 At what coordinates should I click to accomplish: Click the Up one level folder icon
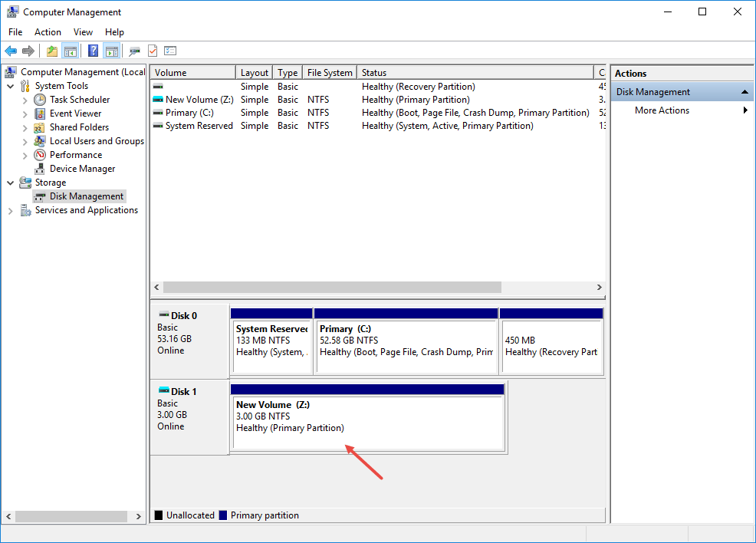click(x=51, y=51)
